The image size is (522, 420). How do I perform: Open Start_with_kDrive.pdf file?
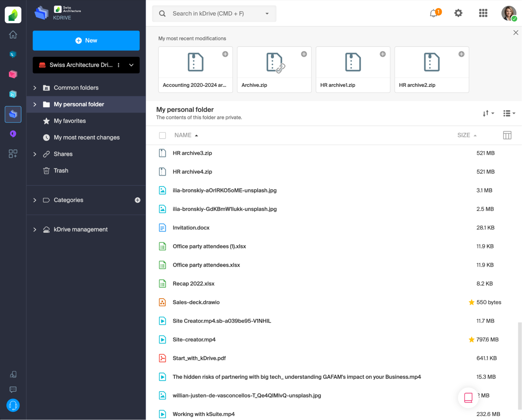pyautogui.click(x=199, y=358)
